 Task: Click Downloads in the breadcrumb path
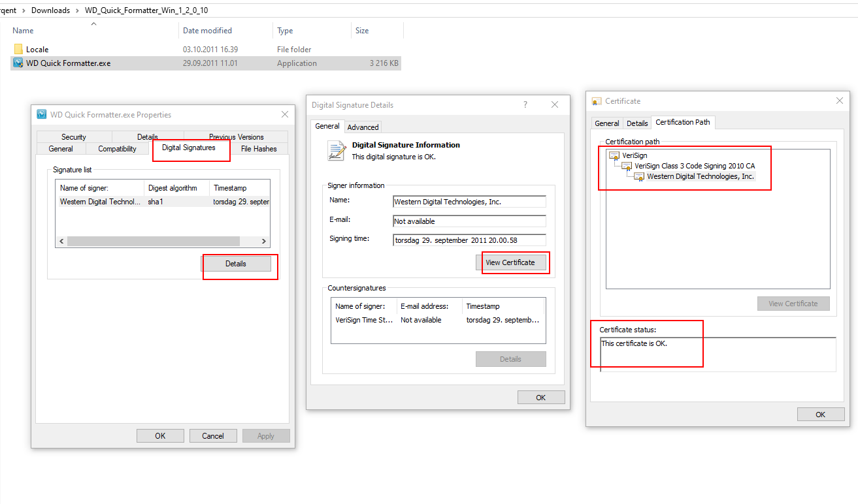coord(50,10)
